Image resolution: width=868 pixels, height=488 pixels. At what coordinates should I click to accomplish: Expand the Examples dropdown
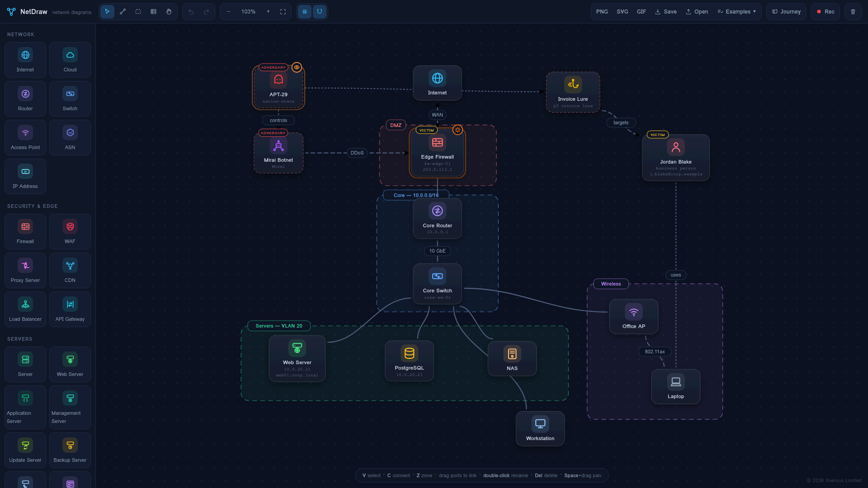coord(736,12)
